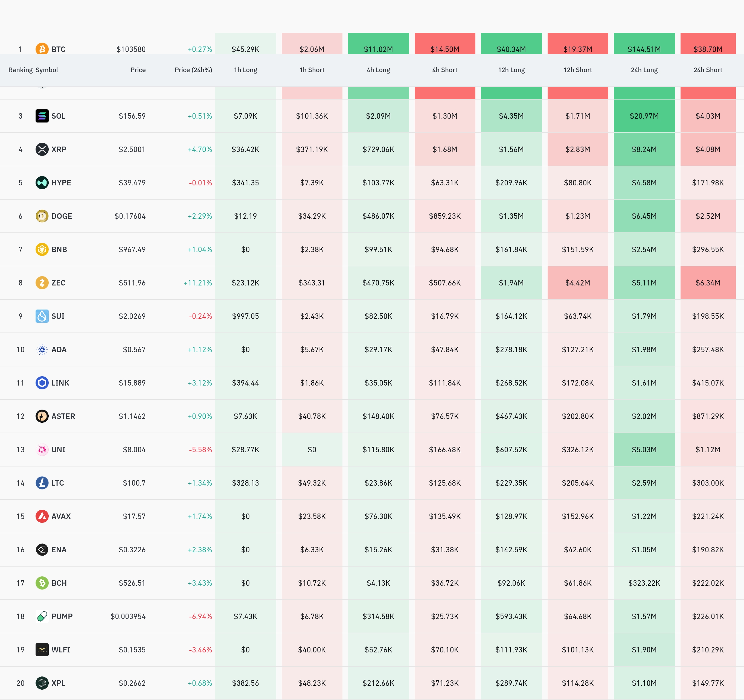The width and height of the screenshot is (744, 700).
Task: Select the UNI price value $8.004
Action: pos(134,449)
